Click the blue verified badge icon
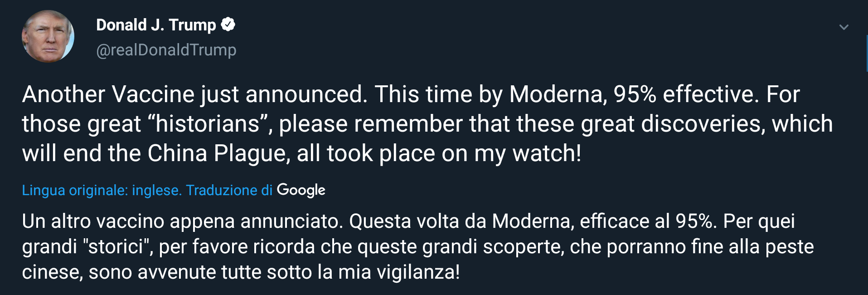 pyautogui.click(x=228, y=25)
